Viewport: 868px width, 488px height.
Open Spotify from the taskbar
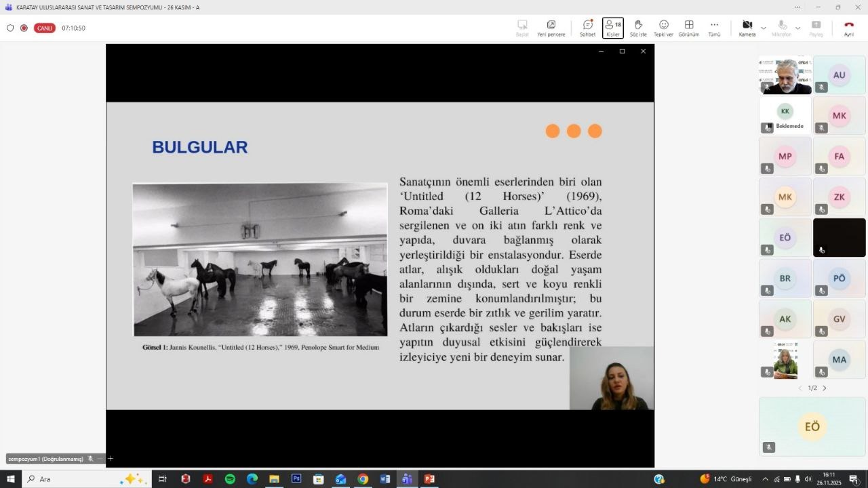230,479
